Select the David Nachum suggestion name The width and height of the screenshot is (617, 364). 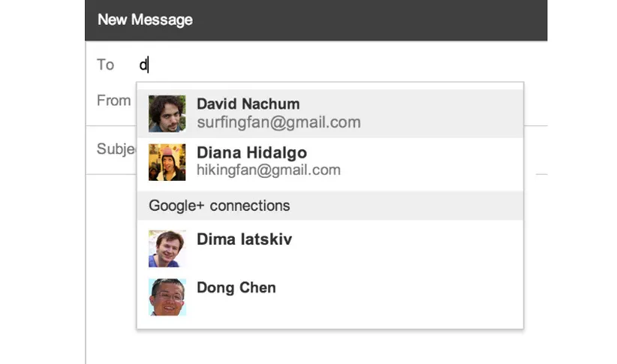pyautogui.click(x=248, y=104)
